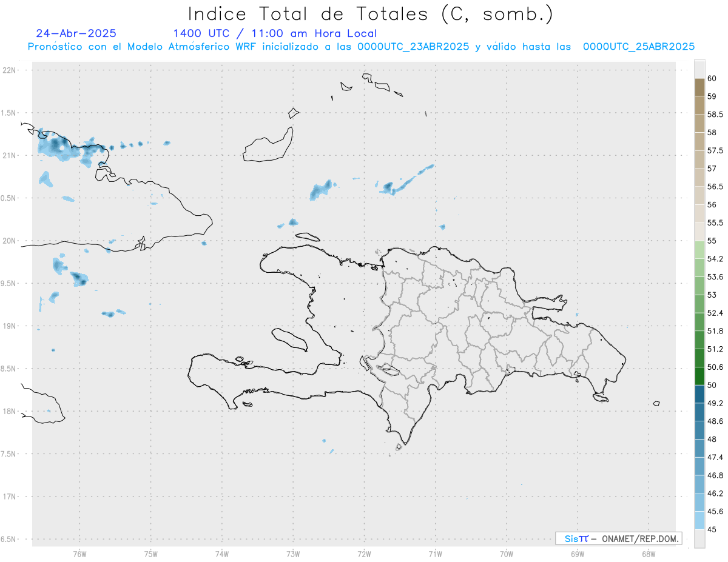Click colorbar value '45.6'

coord(715,511)
